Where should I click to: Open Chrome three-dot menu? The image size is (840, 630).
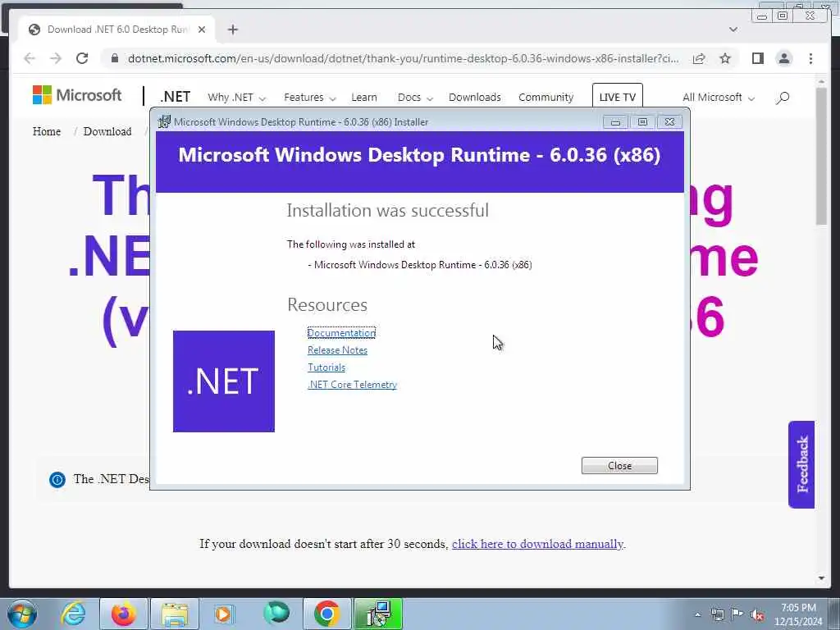(x=810, y=58)
